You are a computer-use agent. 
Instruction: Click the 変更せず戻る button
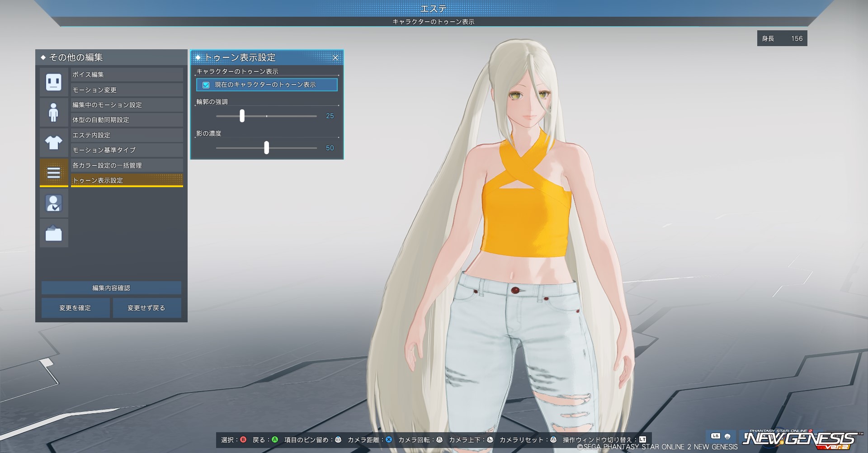[147, 308]
